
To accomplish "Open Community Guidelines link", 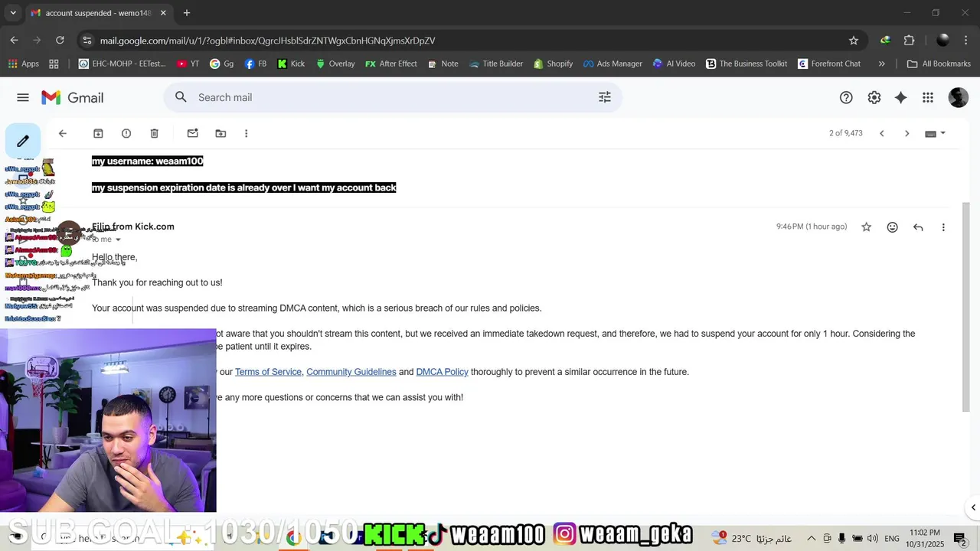I will pyautogui.click(x=351, y=372).
